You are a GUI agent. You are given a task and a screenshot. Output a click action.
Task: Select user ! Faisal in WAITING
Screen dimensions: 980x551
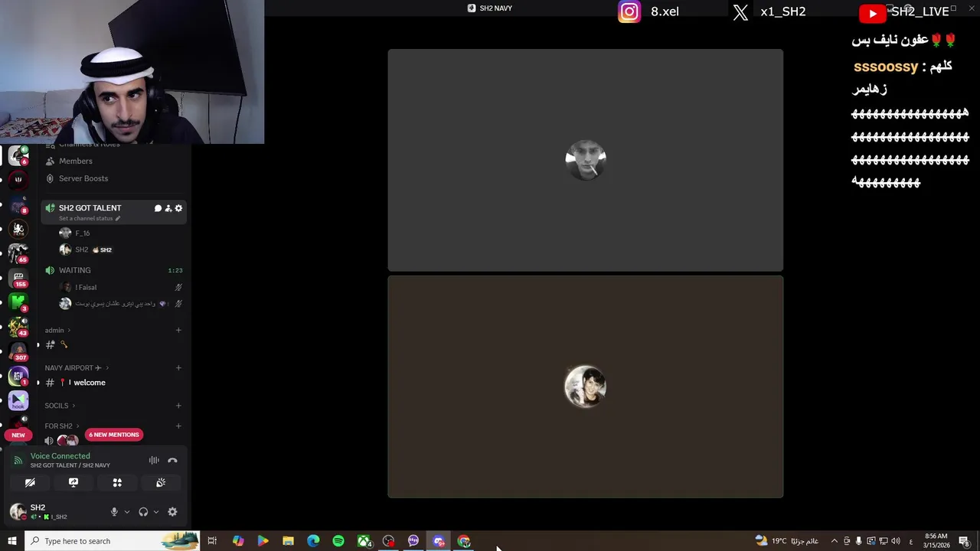pyautogui.click(x=86, y=287)
